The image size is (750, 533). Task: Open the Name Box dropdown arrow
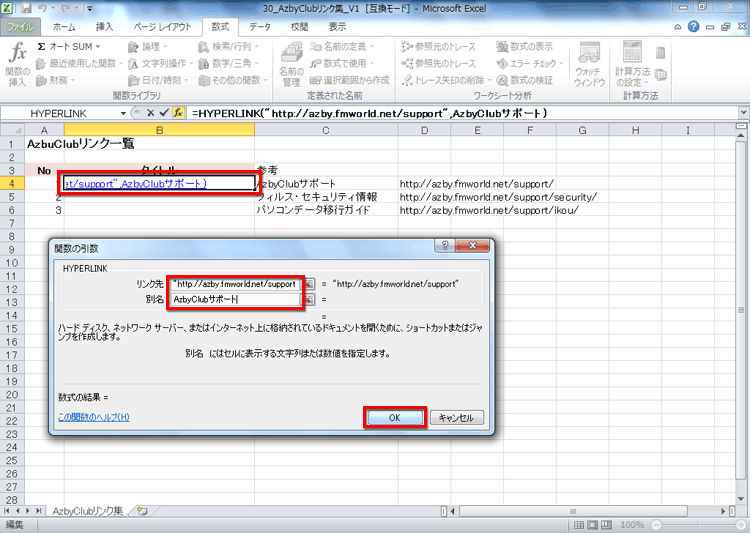(x=123, y=113)
